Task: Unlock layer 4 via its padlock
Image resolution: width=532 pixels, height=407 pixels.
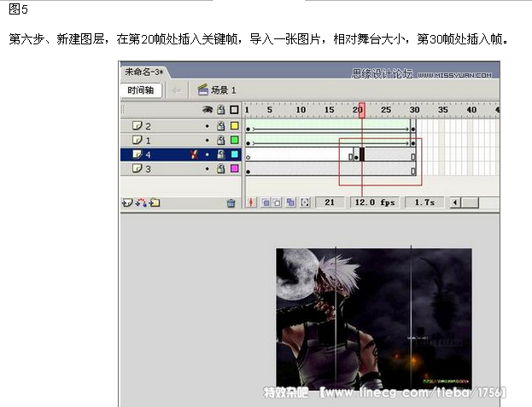Action: 221,154
